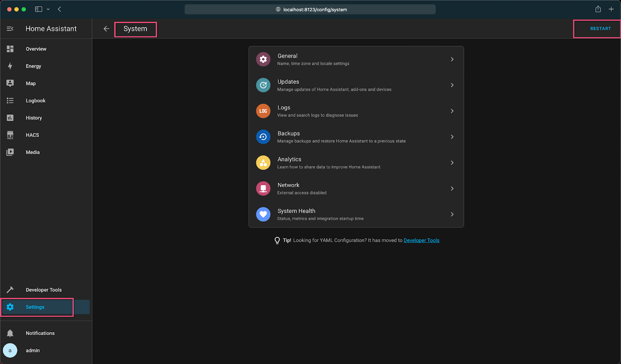This screenshot has width=621, height=364.
Task: Click the Updates teal circle icon
Action: [x=263, y=85]
